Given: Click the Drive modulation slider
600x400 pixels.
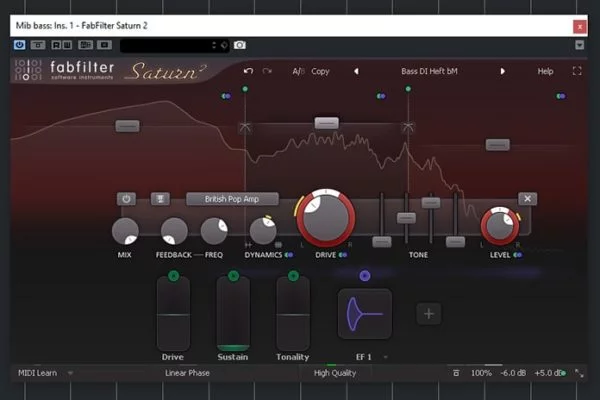Looking at the screenshot, I should pos(173,314).
